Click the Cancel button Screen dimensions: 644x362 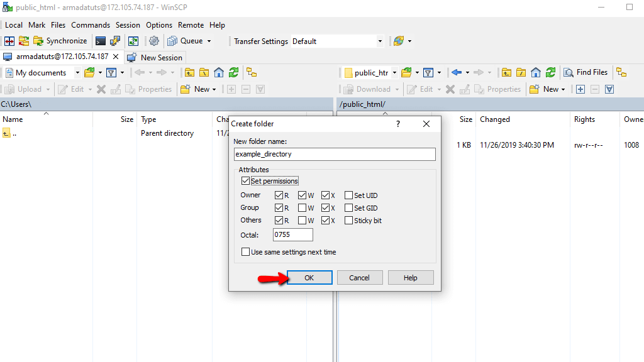click(x=360, y=278)
